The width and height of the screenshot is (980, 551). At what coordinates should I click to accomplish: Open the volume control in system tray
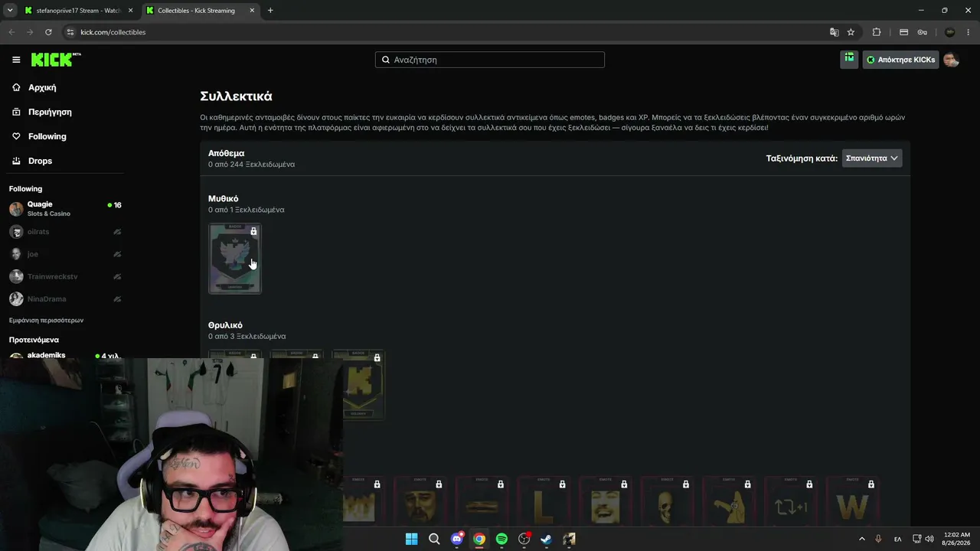point(931,539)
